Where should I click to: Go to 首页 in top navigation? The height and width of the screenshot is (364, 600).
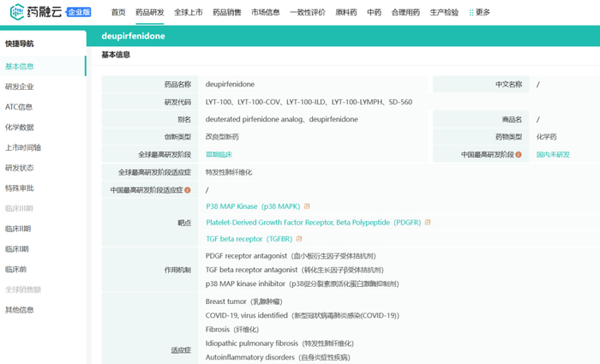pyautogui.click(x=118, y=13)
